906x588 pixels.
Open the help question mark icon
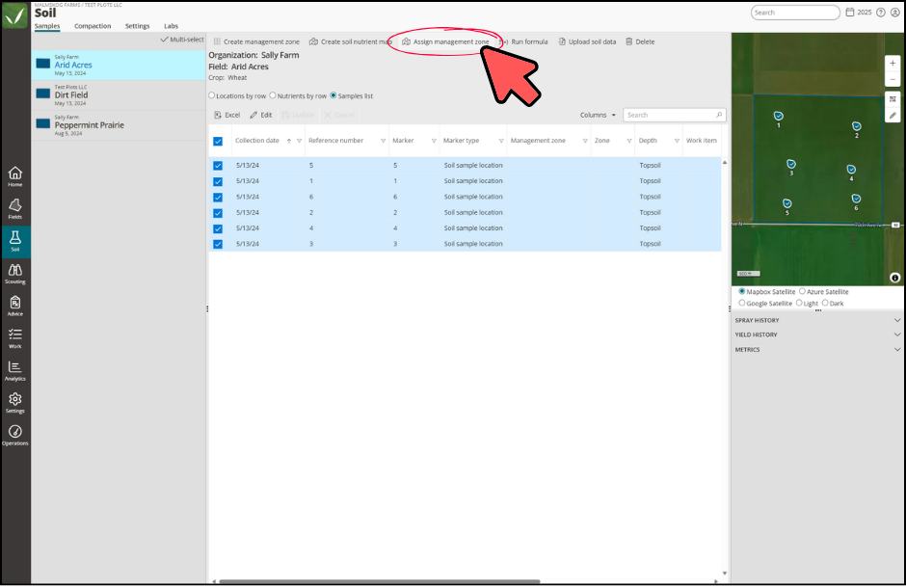(x=881, y=13)
